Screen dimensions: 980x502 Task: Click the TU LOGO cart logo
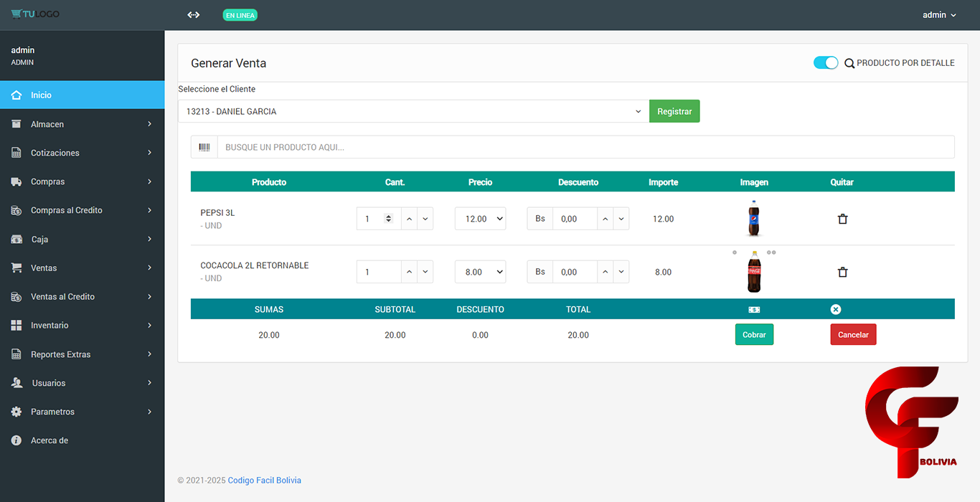pyautogui.click(x=35, y=14)
